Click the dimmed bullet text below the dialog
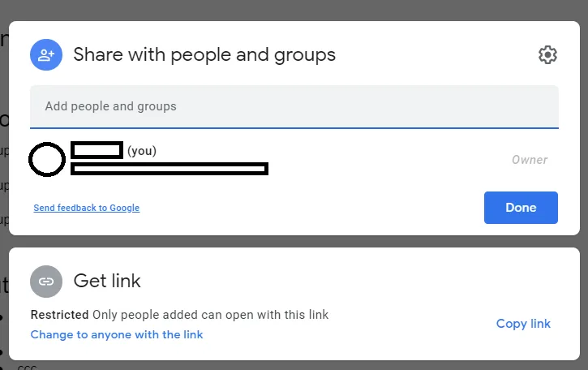 [27, 367]
